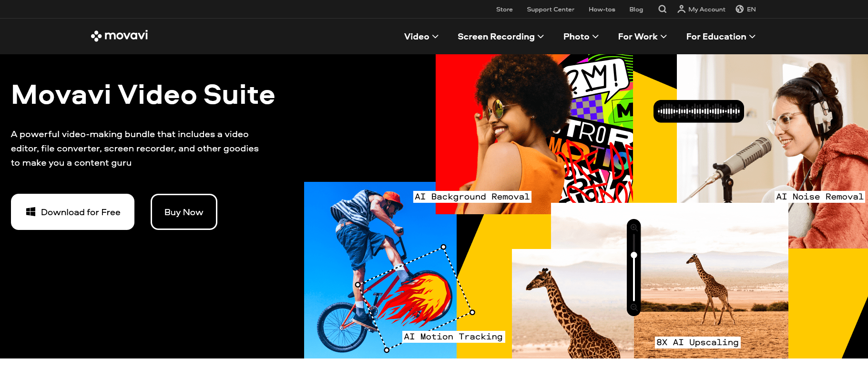Image resolution: width=868 pixels, height=368 pixels.
Task: Click the My Account user icon
Action: 682,9
